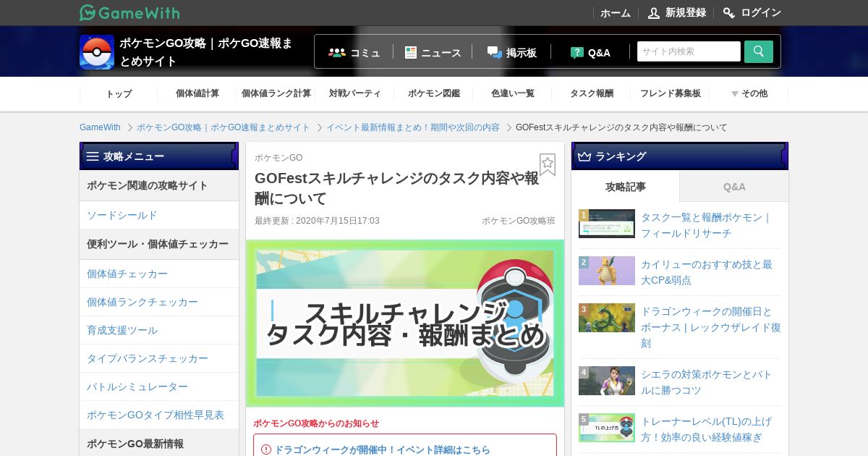The width and height of the screenshot is (868, 456).
Task: Focus the サイト内検索 search field
Action: click(689, 51)
